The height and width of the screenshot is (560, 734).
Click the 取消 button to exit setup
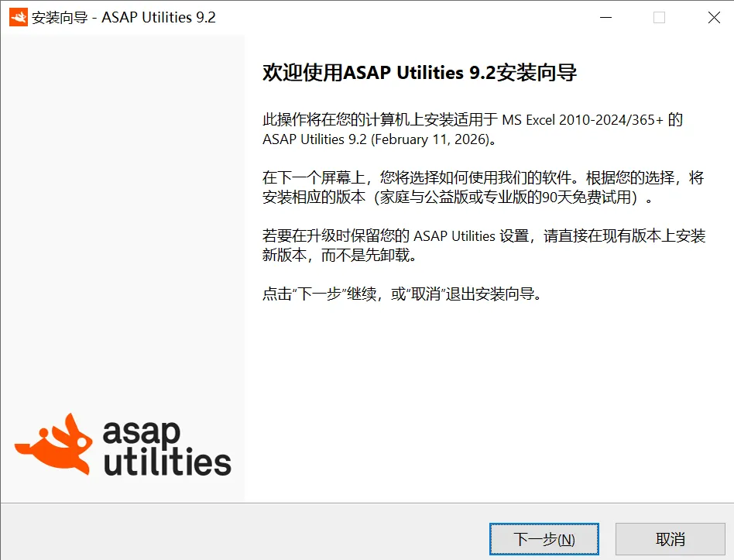(x=670, y=539)
